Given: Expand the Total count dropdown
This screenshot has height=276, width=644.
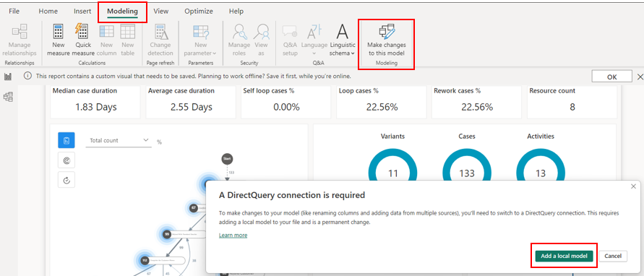Looking at the screenshot, I should pyautogui.click(x=119, y=140).
